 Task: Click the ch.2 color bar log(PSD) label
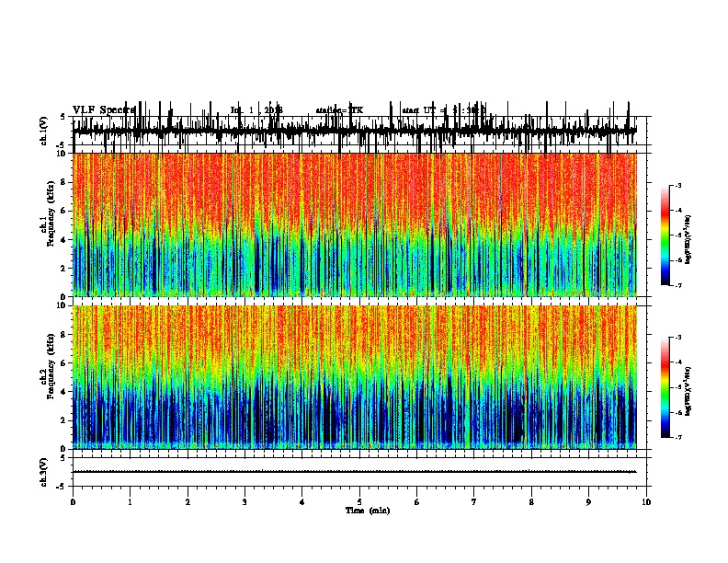coord(688,392)
